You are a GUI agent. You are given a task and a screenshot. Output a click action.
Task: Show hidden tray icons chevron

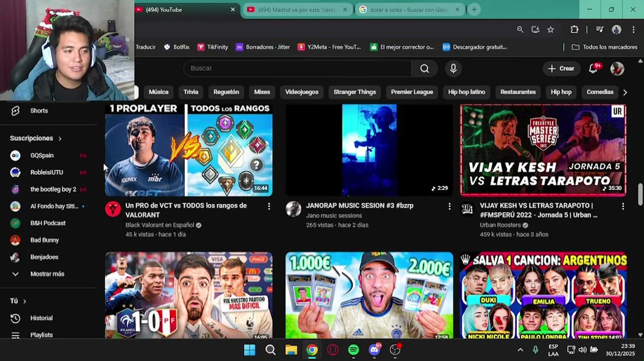[x=520, y=350]
